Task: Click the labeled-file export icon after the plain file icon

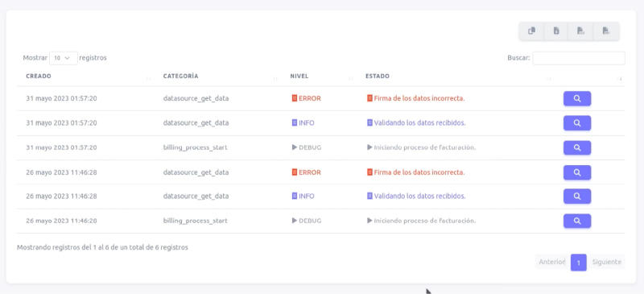Action: coord(580,31)
